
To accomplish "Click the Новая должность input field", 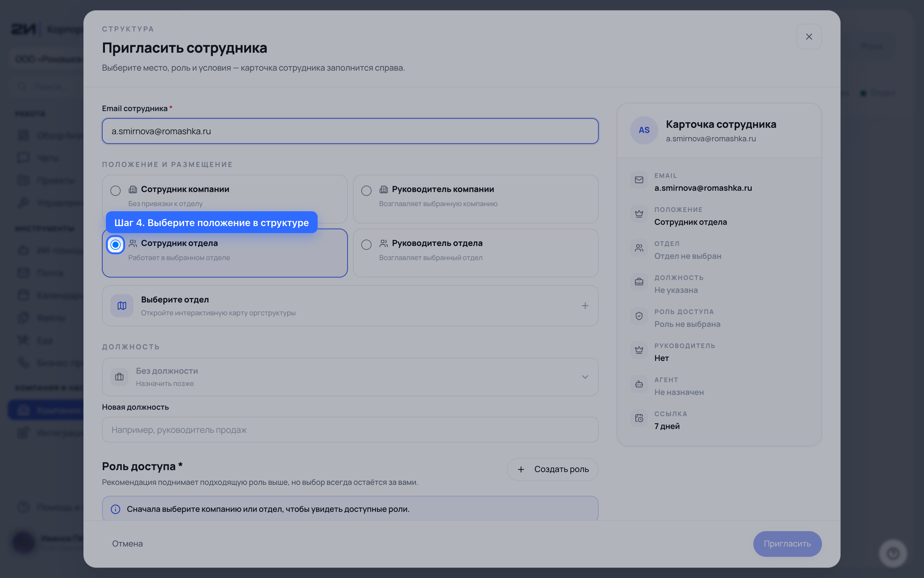I will tap(350, 430).
